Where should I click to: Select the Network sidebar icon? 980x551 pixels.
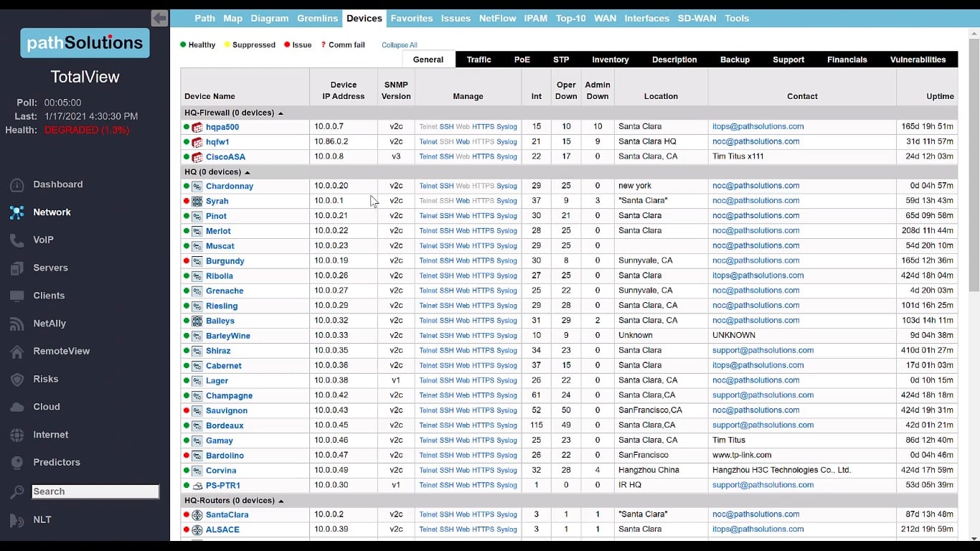(17, 212)
